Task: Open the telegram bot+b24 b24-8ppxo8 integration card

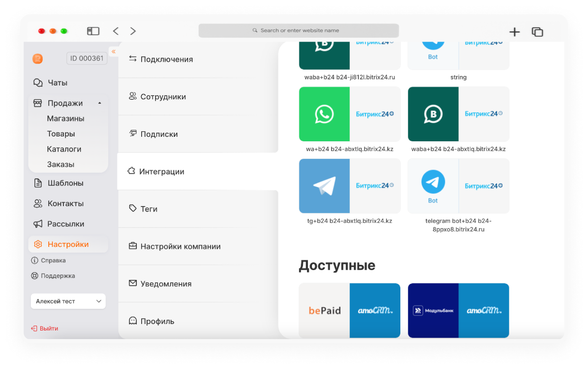Action: pos(458,186)
